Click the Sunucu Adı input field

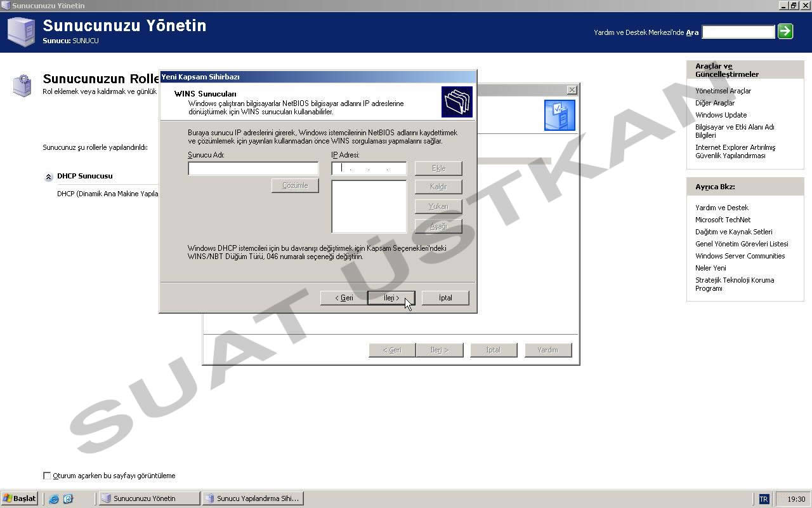[253, 168]
